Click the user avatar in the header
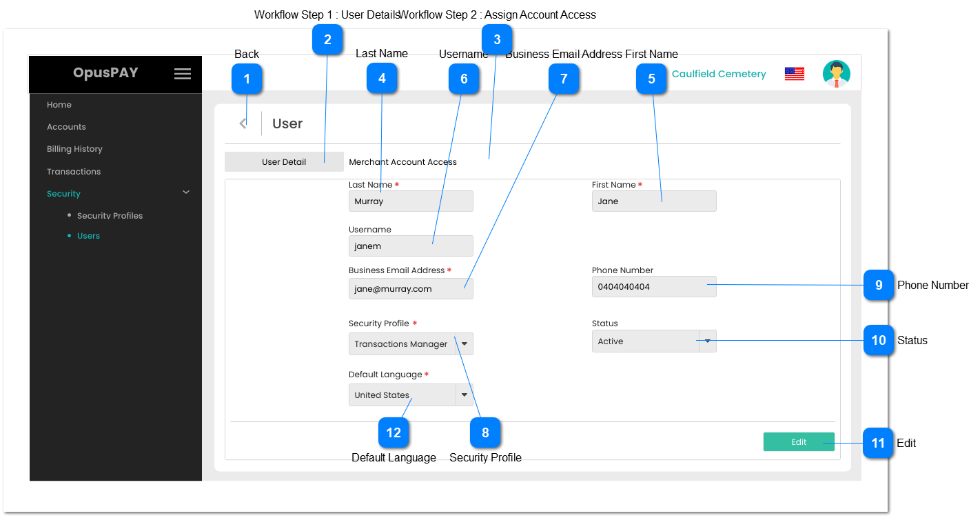 point(836,72)
